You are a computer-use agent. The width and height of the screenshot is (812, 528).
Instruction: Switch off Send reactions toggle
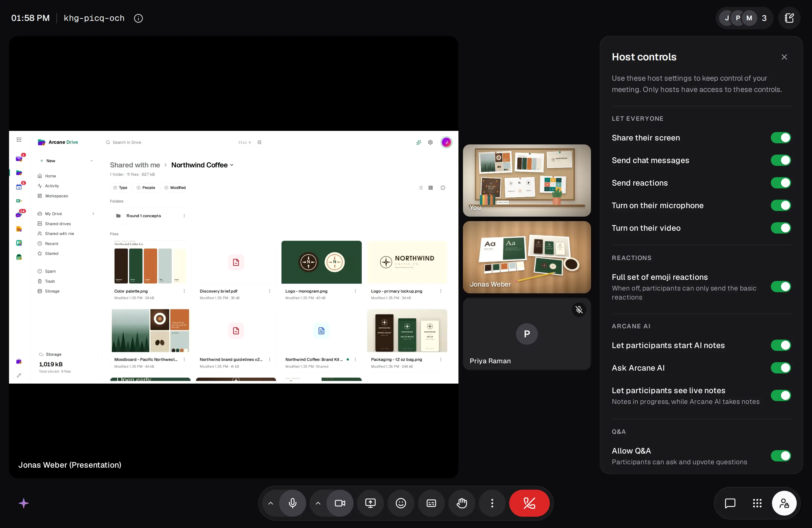[781, 183]
